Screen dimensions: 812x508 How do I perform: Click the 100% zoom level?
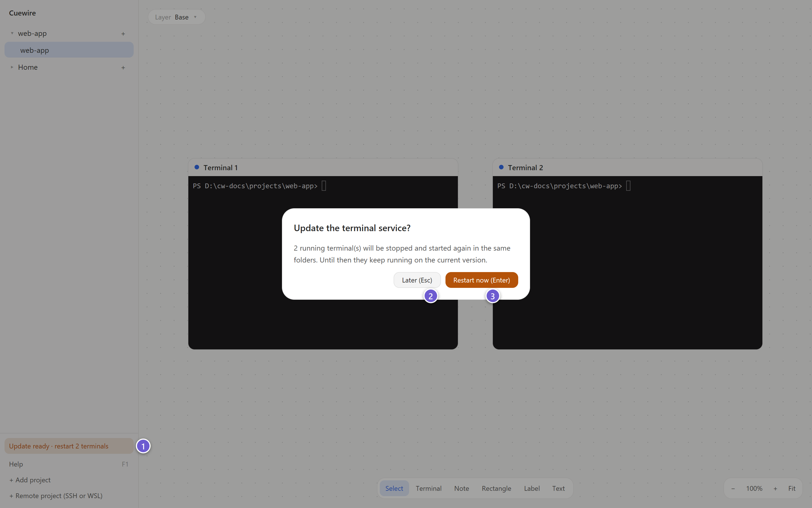coord(754,488)
